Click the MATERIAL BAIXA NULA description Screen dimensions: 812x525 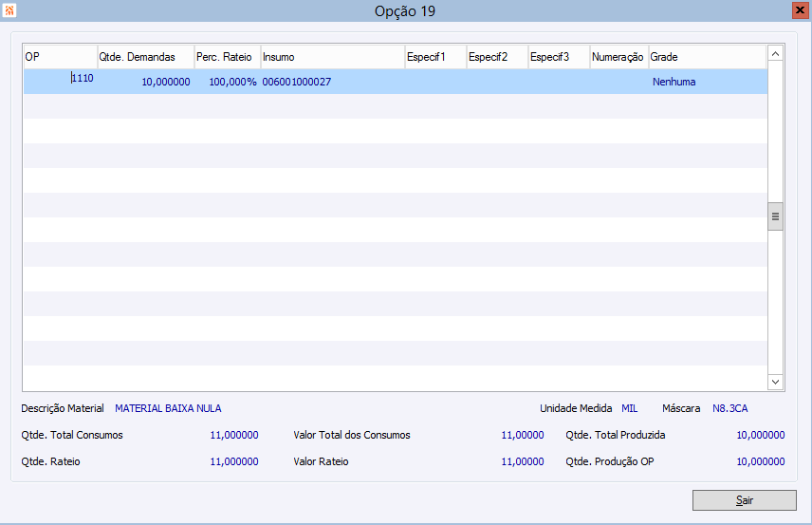pos(168,408)
